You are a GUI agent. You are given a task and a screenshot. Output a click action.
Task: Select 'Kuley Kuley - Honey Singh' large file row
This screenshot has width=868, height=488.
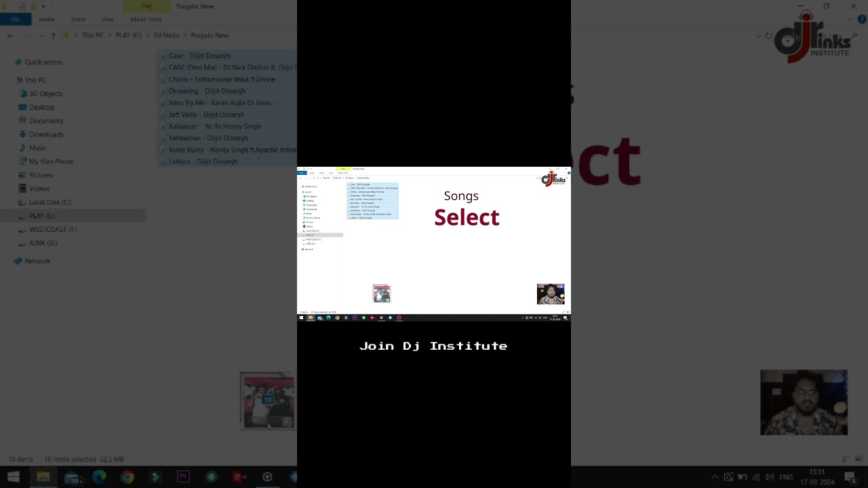point(226,150)
